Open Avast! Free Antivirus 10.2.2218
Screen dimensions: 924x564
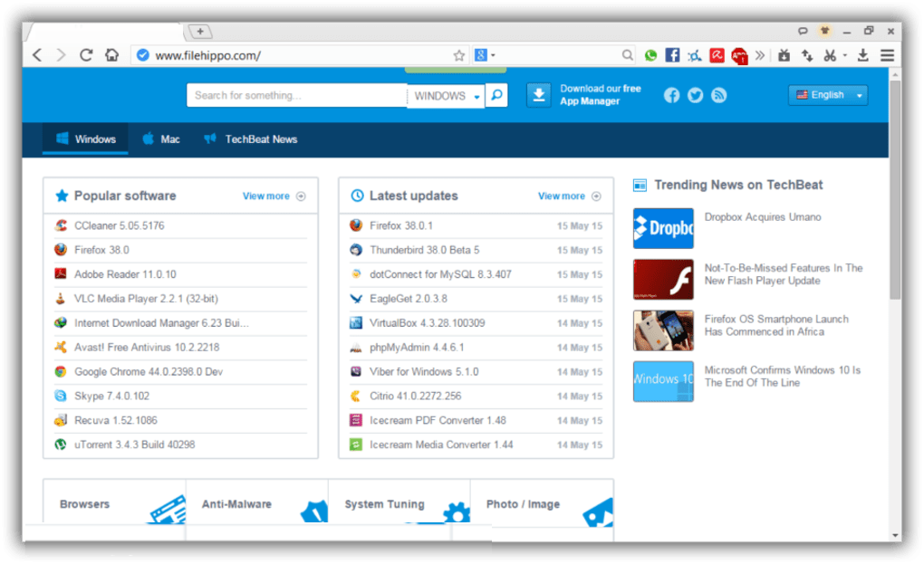[x=147, y=348]
